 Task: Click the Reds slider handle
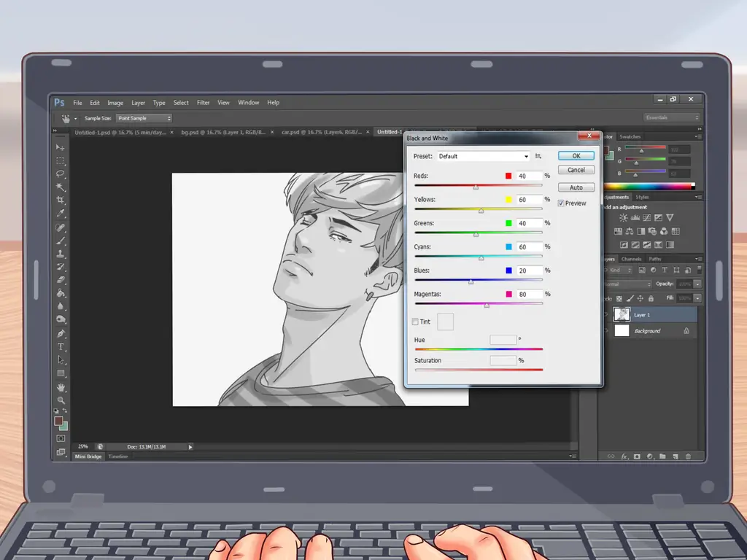pos(476,187)
